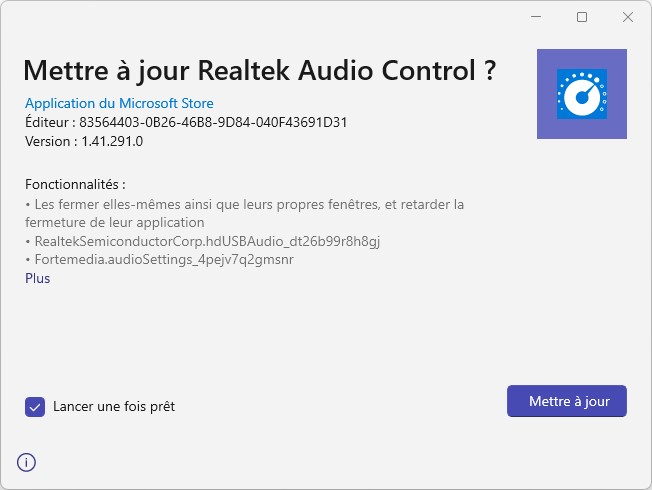This screenshot has width=652, height=490.
Task: Uncheck the Lancer une fois prêt checkbox
Action: pyautogui.click(x=35, y=406)
